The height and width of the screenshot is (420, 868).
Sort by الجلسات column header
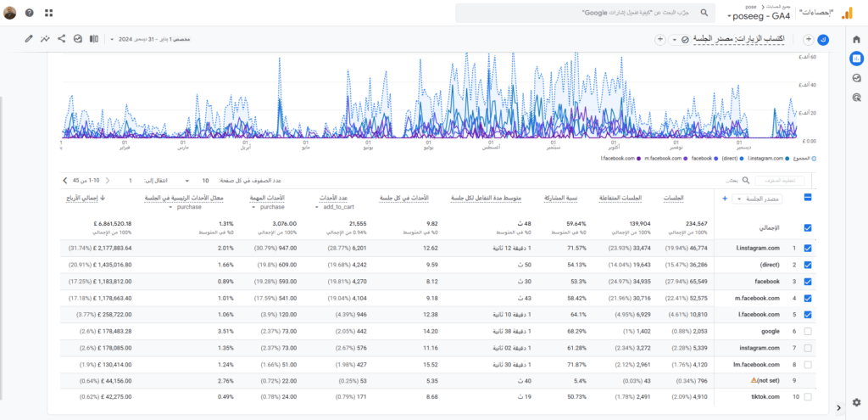[674, 198]
